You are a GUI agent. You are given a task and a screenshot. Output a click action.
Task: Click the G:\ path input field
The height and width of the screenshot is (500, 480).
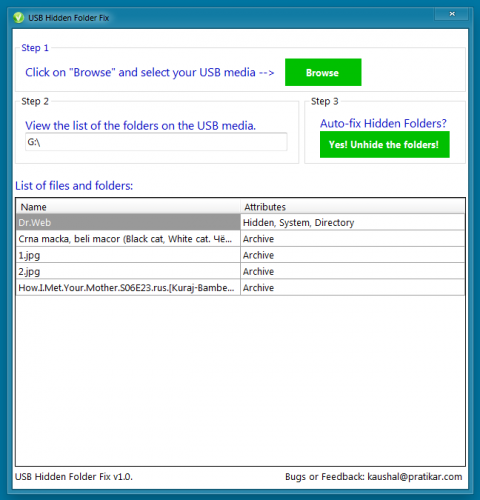156,142
